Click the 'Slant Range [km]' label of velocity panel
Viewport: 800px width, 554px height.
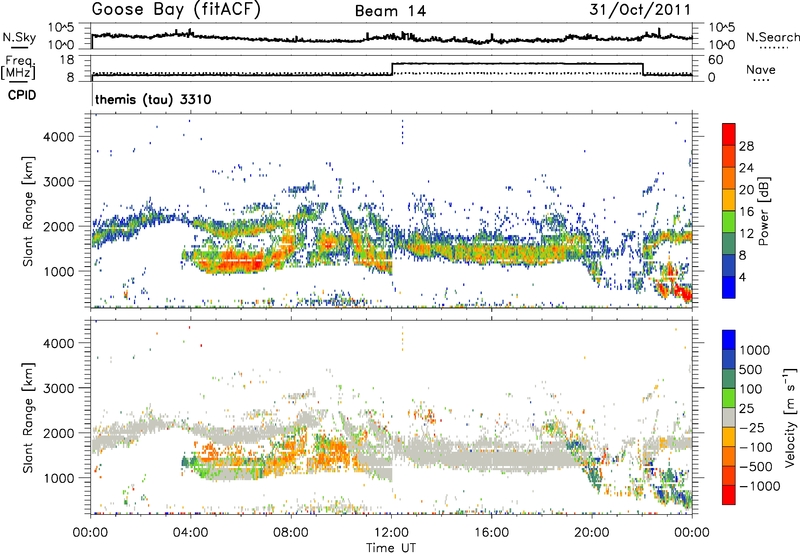pos(29,417)
